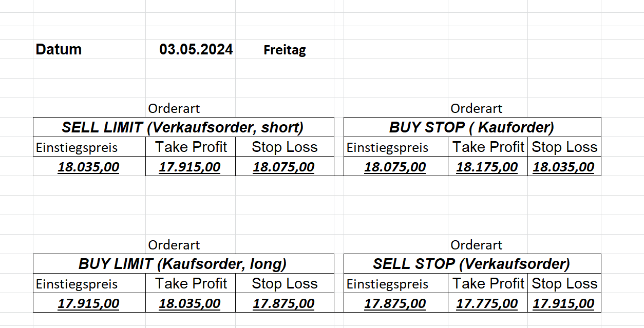The image size is (644, 328).
Task: Click Orderart label above SELL LIMIT table
Action: tap(174, 109)
